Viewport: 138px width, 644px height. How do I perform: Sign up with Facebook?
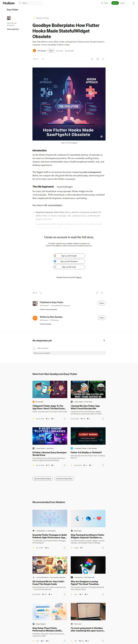69,261
